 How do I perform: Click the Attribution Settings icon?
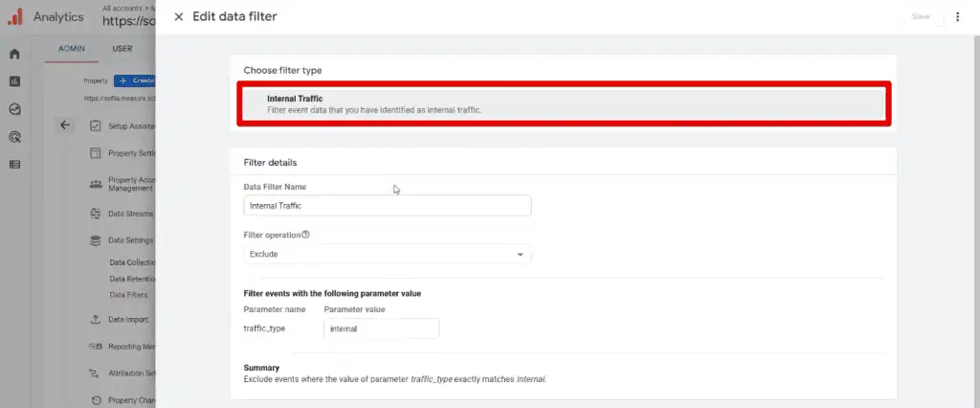(96, 373)
